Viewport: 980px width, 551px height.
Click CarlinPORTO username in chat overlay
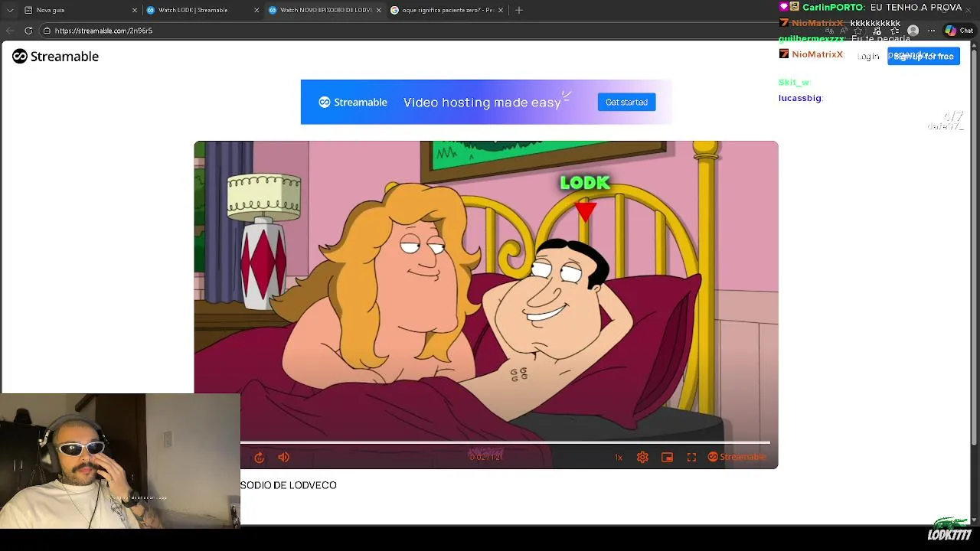(833, 7)
